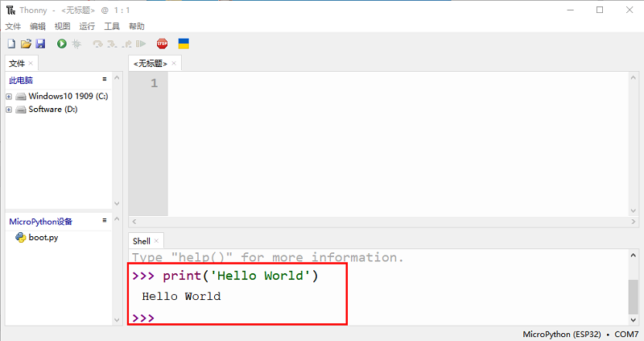The width and height of the screenshot is (644, 341).
Task: Click the New file icon in toolbar
Action: 11,44
